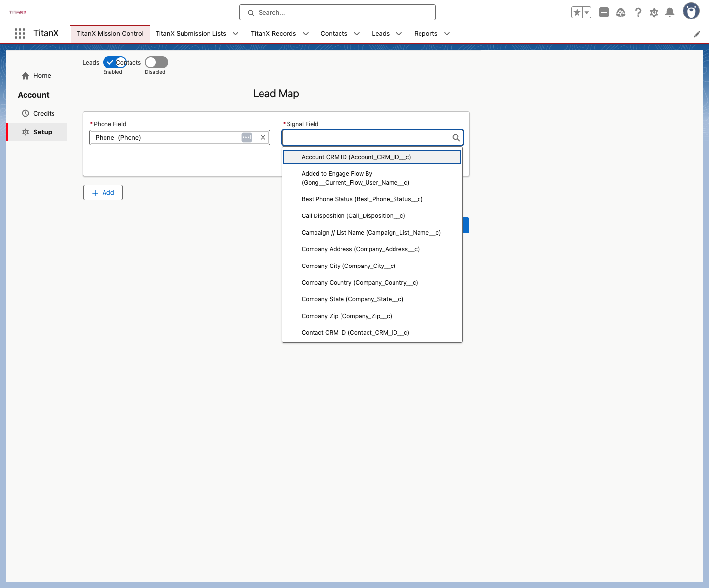Viewport: 709px width, 588px height.
Task: Clear the Phone Field selection
Action: [x=263, y=137]
